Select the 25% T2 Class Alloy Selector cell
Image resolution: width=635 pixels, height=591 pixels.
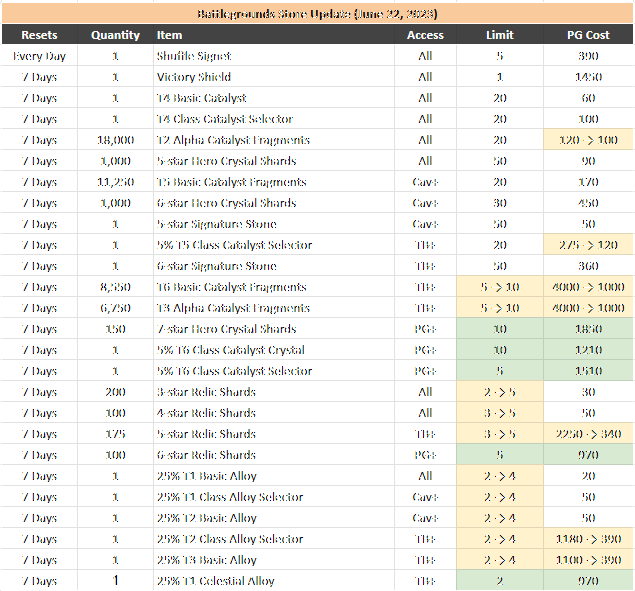274,540
